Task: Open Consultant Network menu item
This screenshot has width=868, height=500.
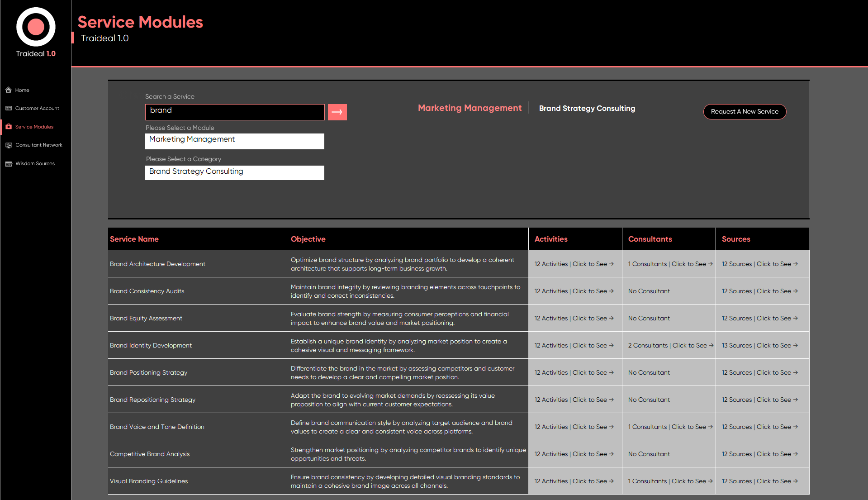Action: click(39, 145)
